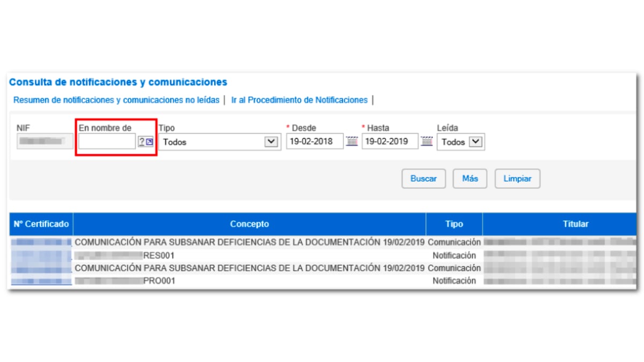Click the Tipo column header
Screen dimensions: 644x362
point(454,224)
